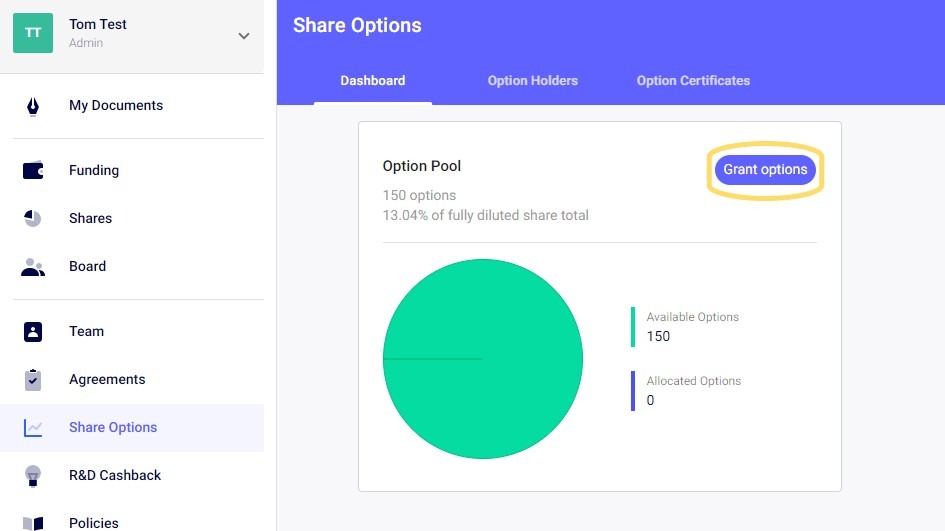This screenshot has width=945, height=531.
Task: Go to the Agreements page in sidebar
Action: (107, 380)
